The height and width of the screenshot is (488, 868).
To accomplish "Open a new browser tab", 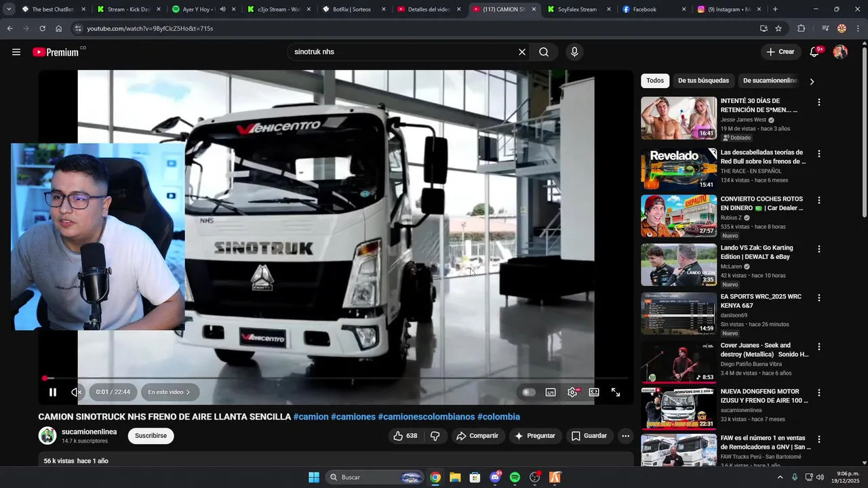I will pyautogui.click(x=775, y=9).
